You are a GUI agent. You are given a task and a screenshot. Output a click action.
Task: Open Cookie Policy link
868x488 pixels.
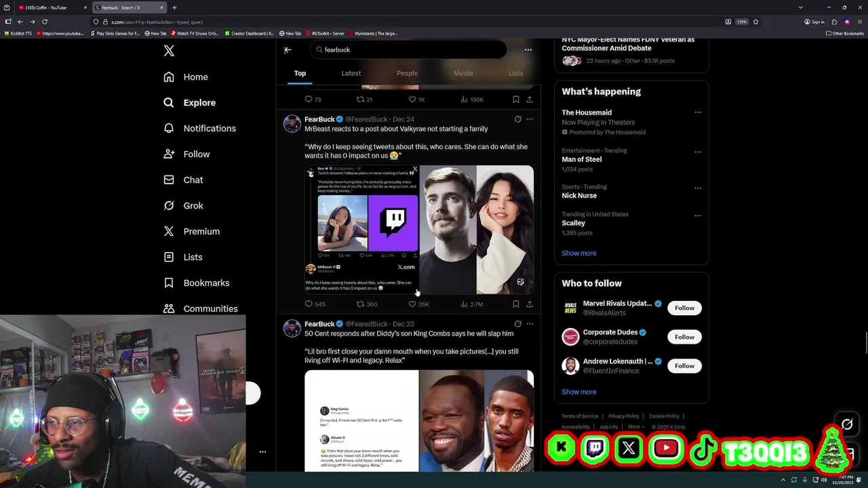[664, 416]
